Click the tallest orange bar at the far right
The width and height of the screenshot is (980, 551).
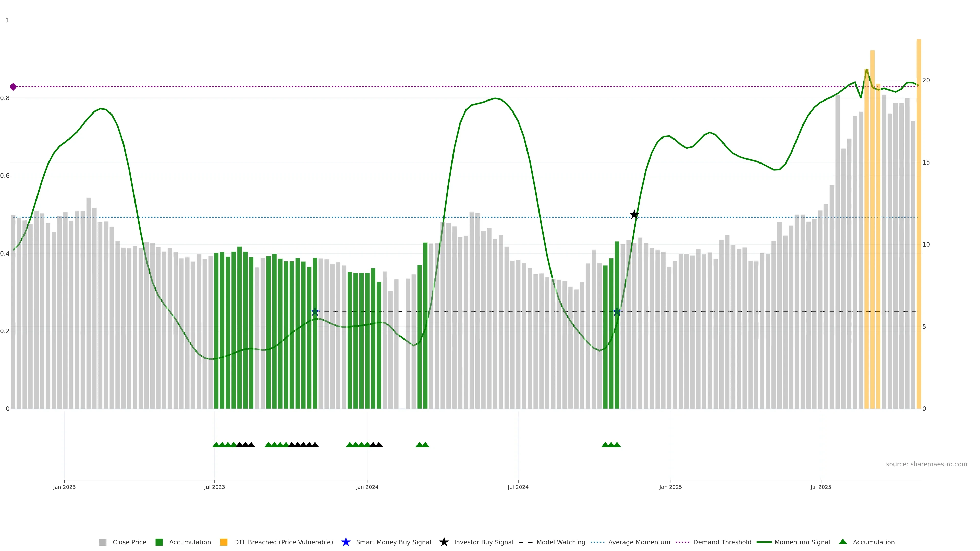(918, 228)
